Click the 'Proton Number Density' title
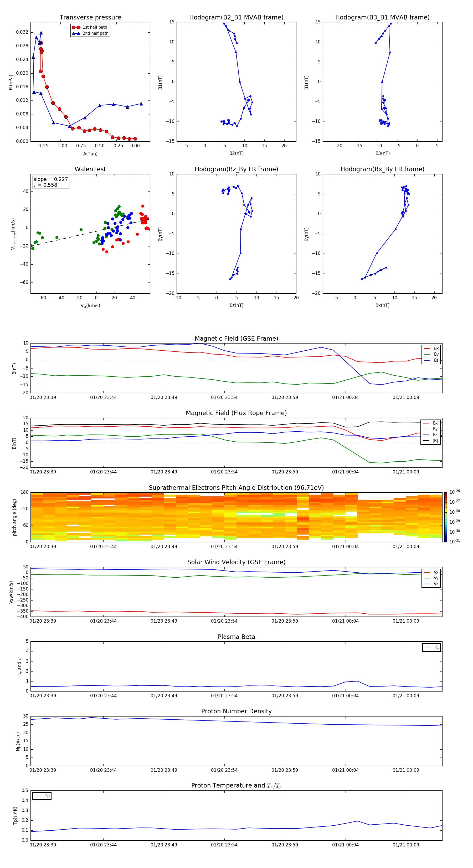Screen dimensions: 473x868 pyautogui.click(x=236, y=711)
